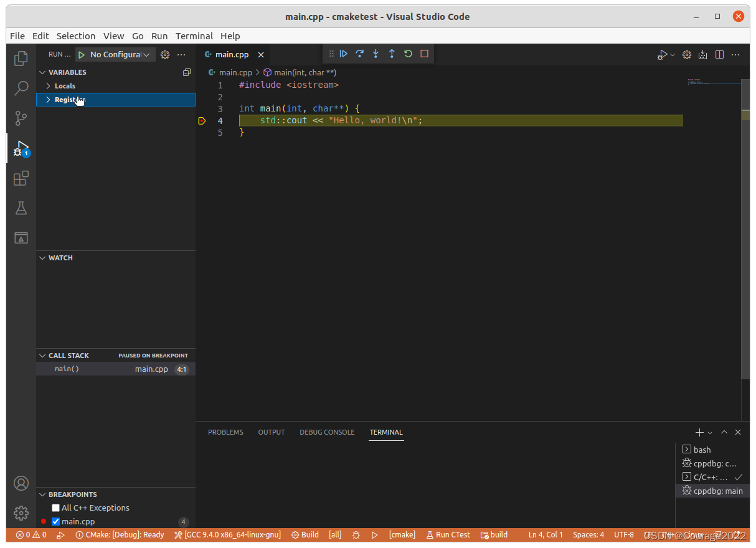This screenshot has height=548, width=756.
Task: Collapse the BREAKPOINTS section
Action: click(116, 494)
